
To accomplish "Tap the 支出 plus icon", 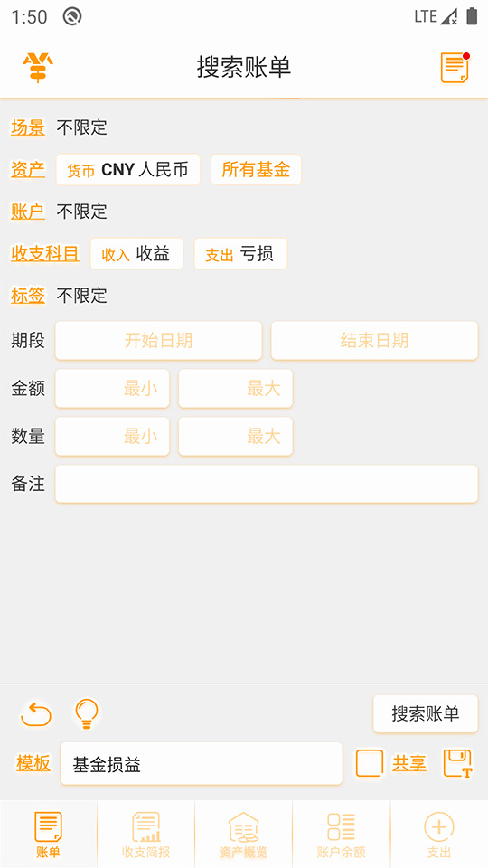I will pyautogui.click(x=439, y=827).
